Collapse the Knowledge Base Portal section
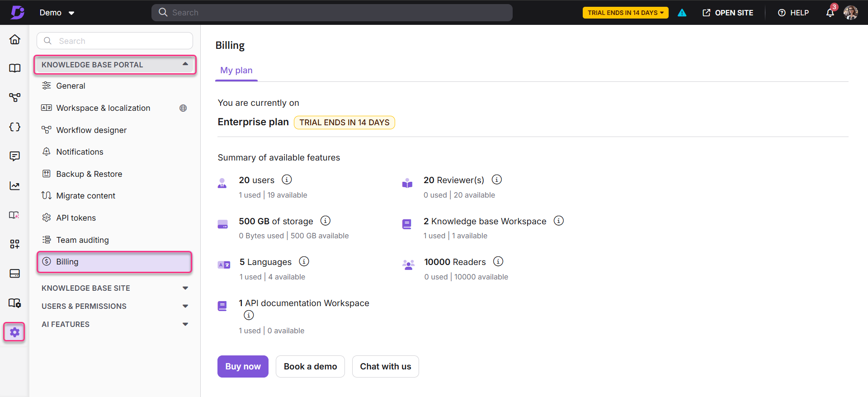Image resolution: width=868 pixels, height=397 pixels. point(115,65)
